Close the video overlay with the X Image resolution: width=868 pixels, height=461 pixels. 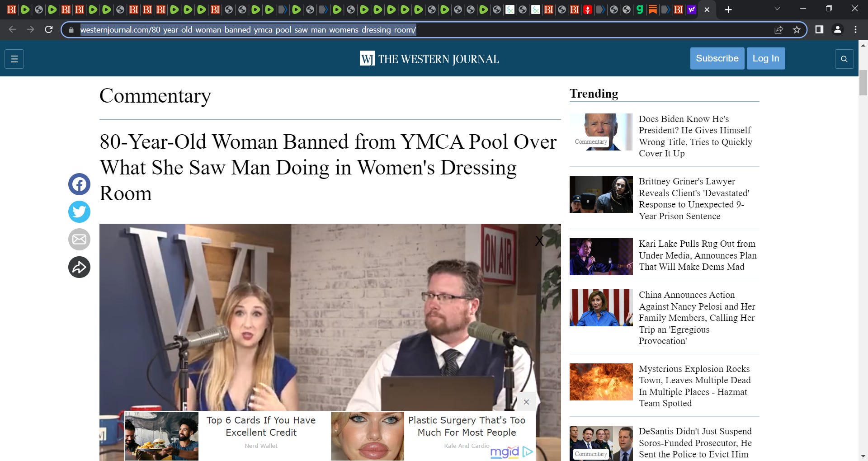tap(539, 241)
